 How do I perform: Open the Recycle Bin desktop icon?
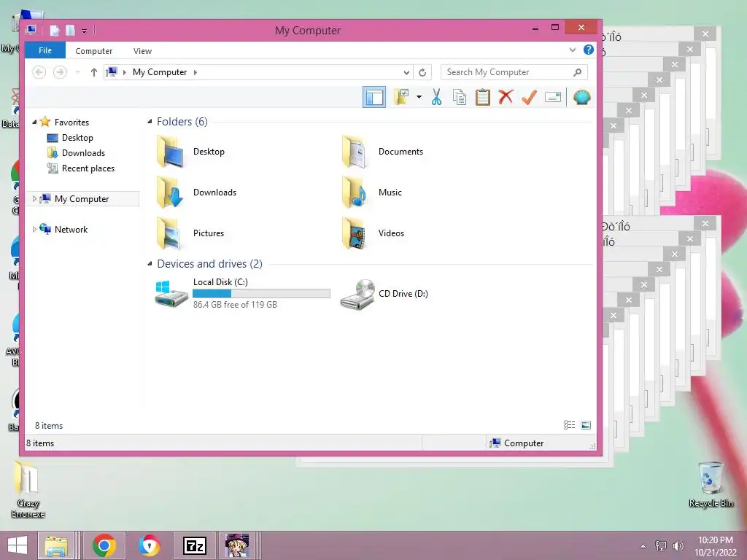click(x=711, y=484)
